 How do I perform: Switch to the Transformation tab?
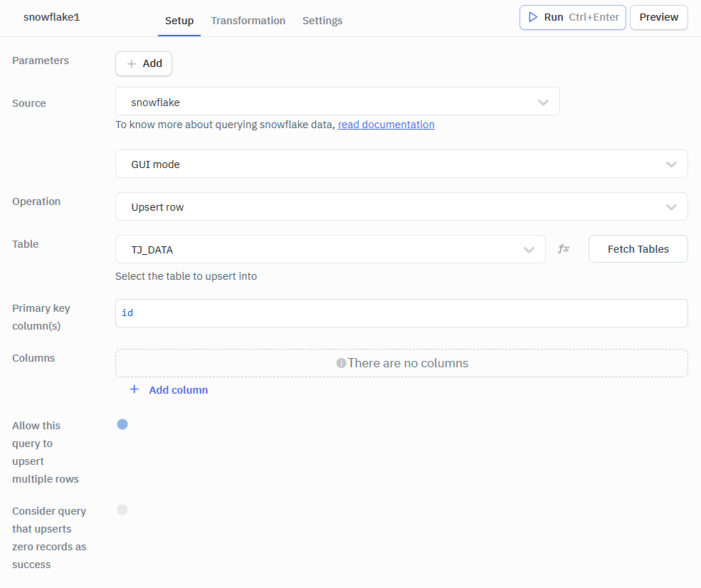coord(248,21)
